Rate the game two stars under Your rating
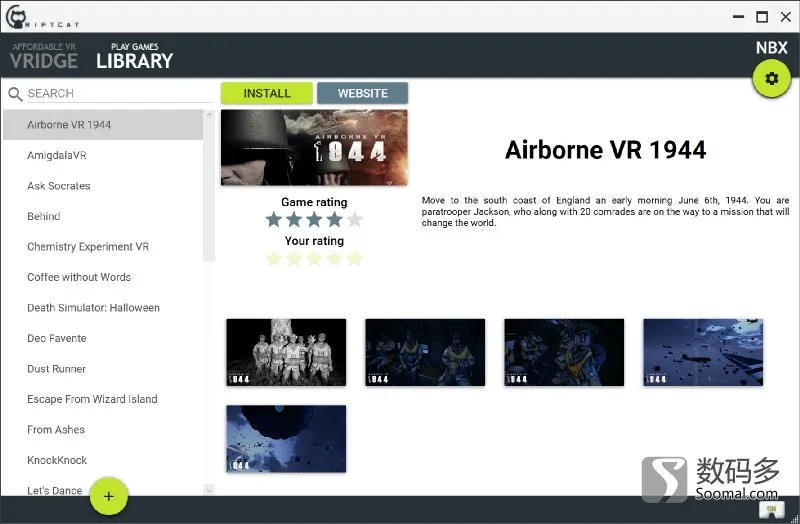The image size is (800, 524). click(294, 259)
